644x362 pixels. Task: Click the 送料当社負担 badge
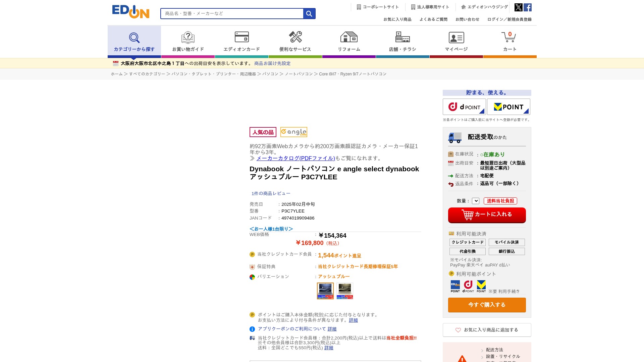click(500, 201)
